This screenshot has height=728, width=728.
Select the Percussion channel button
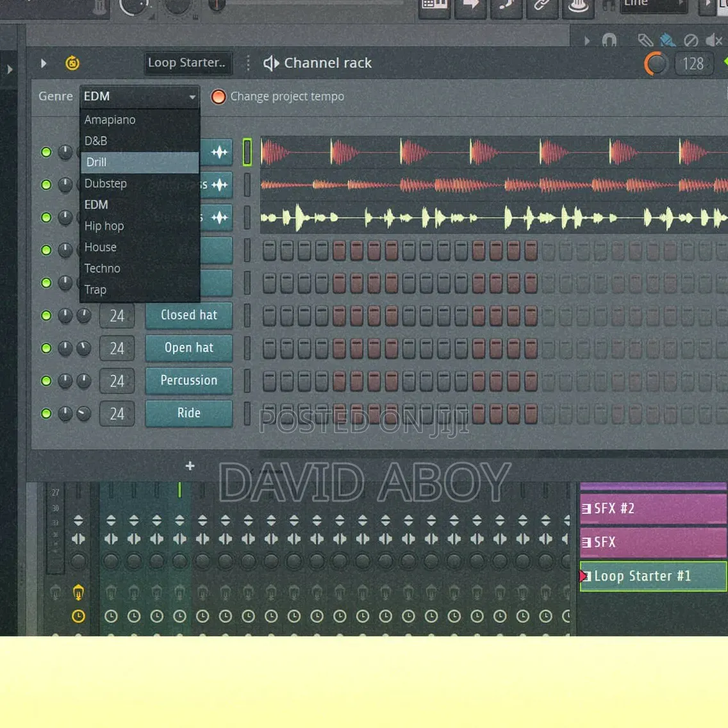point(189,381)
